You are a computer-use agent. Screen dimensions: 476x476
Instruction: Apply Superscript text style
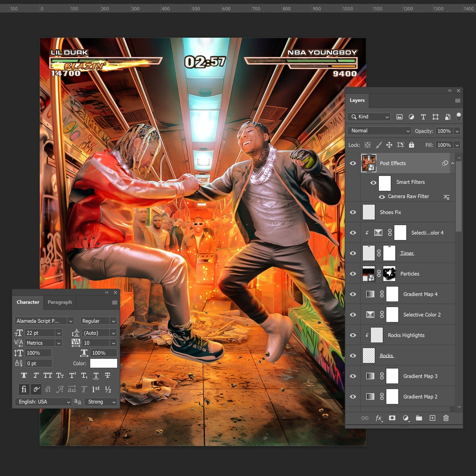click(x=72, y=375)
